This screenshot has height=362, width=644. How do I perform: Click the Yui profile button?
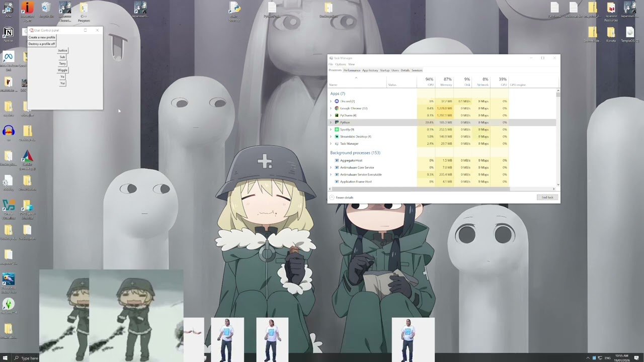point(62,83)
